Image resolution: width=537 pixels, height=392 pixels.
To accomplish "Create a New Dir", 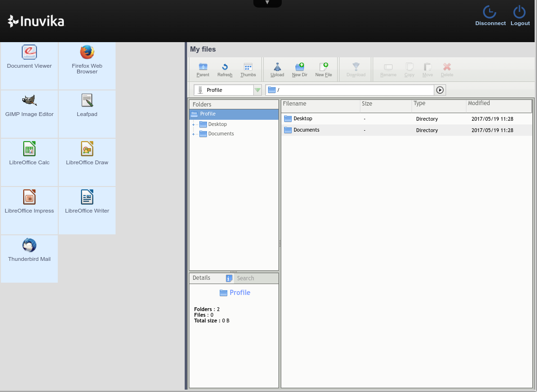I will tap(299, 70).
